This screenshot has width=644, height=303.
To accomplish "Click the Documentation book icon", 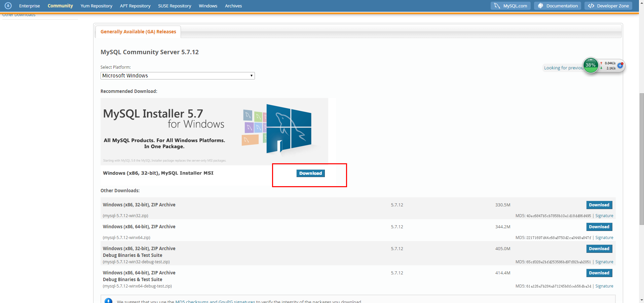I will coord(540,6).
